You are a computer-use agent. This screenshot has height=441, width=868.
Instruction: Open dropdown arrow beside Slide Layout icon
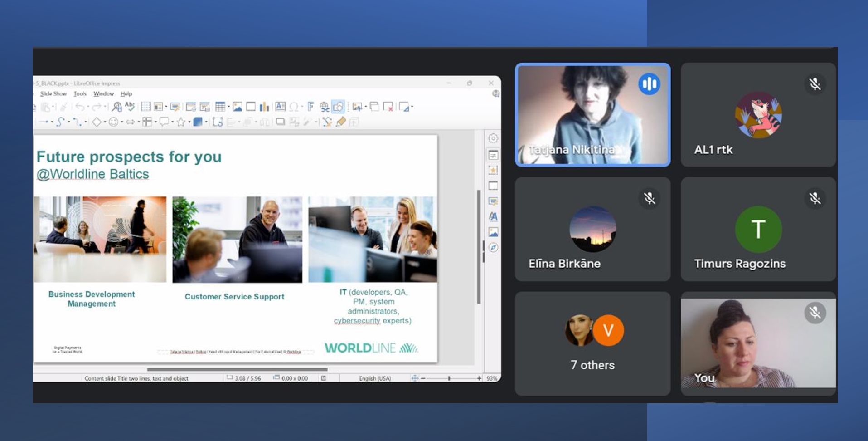click(412, 107)
